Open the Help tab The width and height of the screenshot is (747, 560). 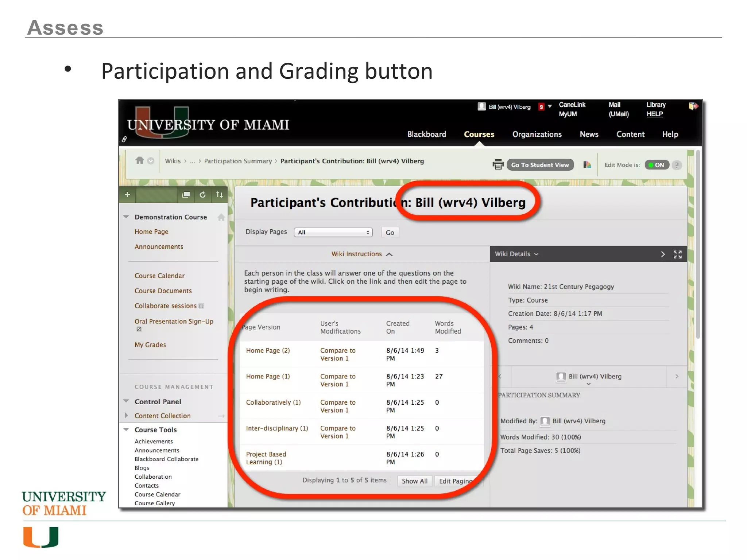coord(670,134)
